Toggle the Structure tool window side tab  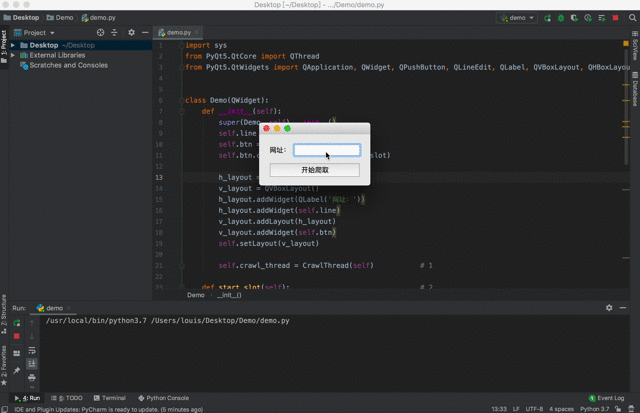[x=4, y=314]
